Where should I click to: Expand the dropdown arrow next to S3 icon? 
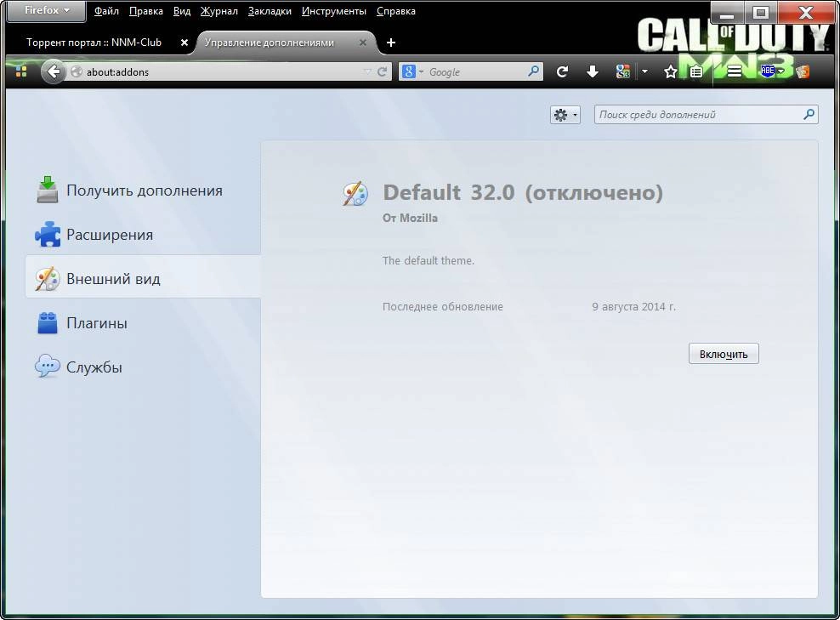pos(644,71)
